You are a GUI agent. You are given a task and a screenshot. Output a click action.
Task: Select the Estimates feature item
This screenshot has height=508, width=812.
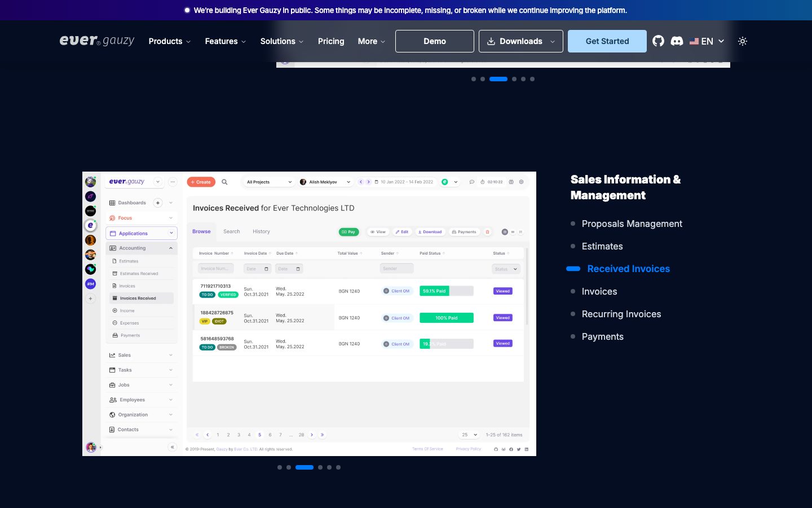point(602,246)
